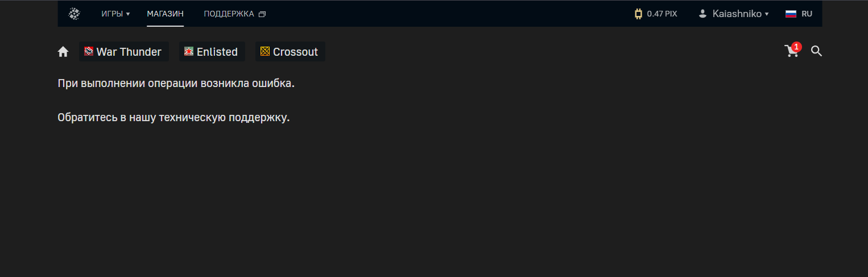Open the RU language selector
This screenshot has height=277, width=868.
coord(807,14)
